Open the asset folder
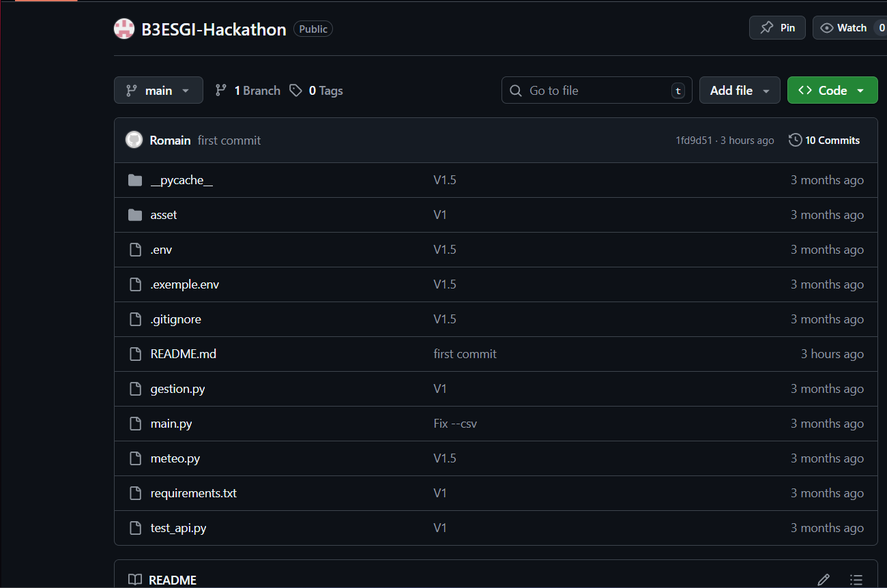Screen dimensions: 887x588 pos(164,215)
